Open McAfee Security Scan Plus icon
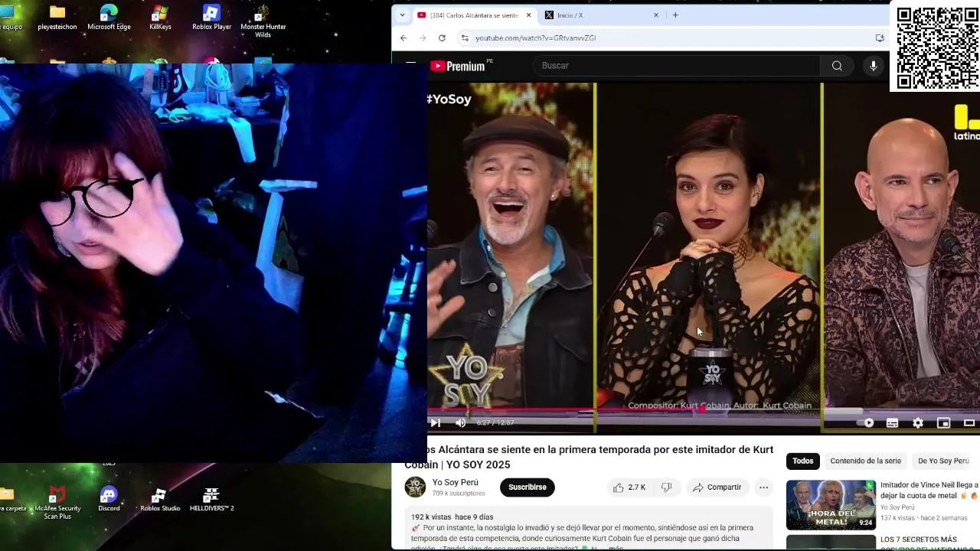The image size is (980, 551). click(x=57, y=503)
